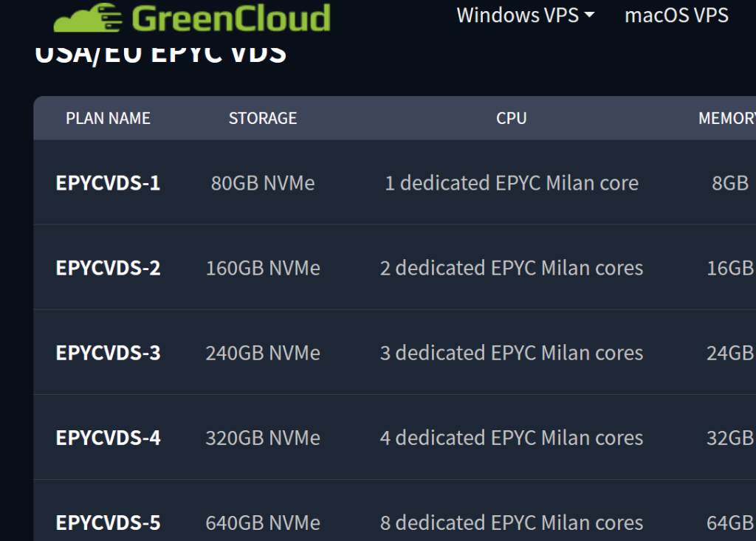Screen dimensions: 756x541
Task: Open the macOS VPS menu item
Action: 676,15
